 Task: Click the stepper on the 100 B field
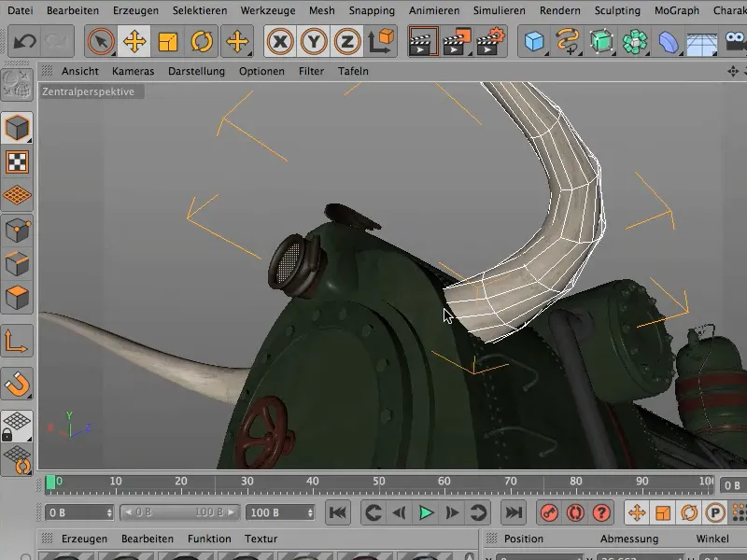click(x=310, y=512)
